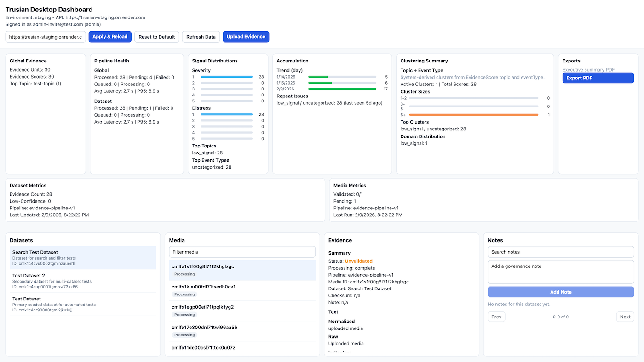Select media item cmlfx1s1f00g8l71t2khglxgc
This screenshot has width=644, height=362.
tap(242, 270)
